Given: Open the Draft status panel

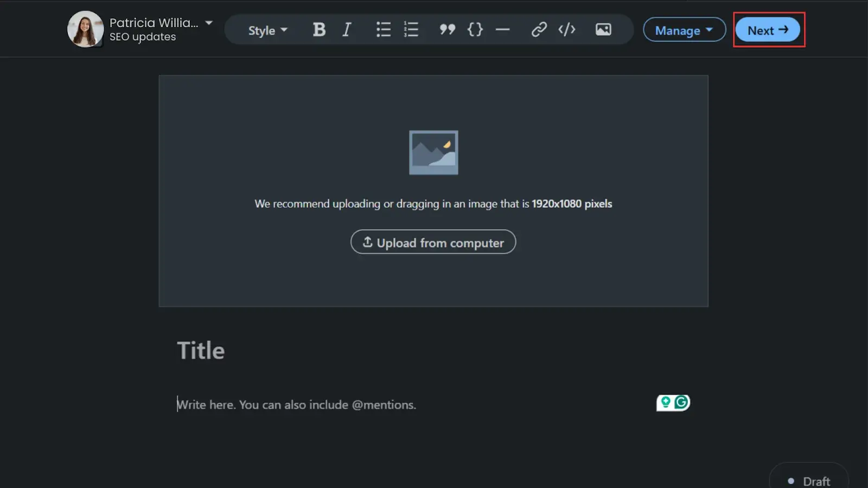Looking at the screenshot, I should tap(809, 480).
